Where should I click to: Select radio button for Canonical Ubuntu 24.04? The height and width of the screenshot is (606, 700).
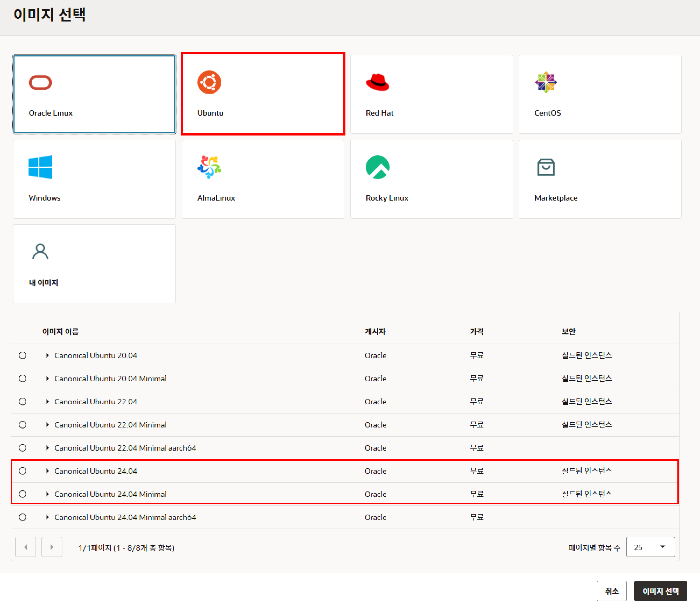click(x=23, y=471)
